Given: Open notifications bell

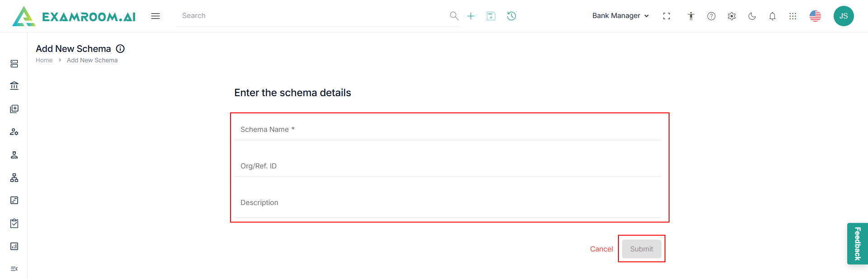Looking at the screenshot, I should tap(772, 16).
